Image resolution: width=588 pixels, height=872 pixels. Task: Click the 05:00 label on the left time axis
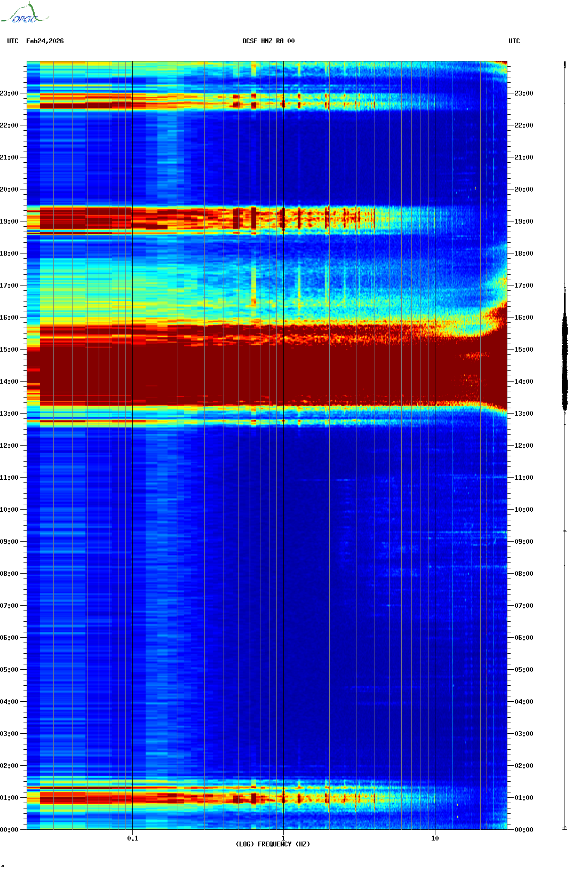9,670
